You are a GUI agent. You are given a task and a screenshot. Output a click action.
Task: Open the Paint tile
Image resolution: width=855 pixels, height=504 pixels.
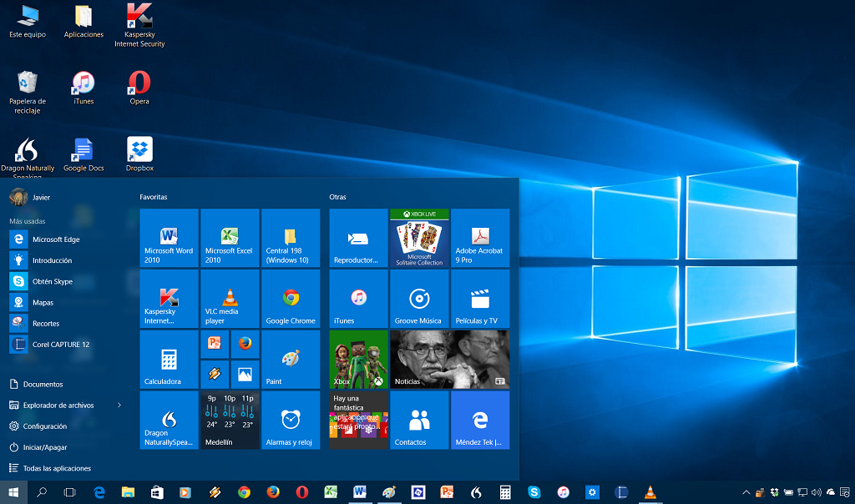[x=291, y=360]
